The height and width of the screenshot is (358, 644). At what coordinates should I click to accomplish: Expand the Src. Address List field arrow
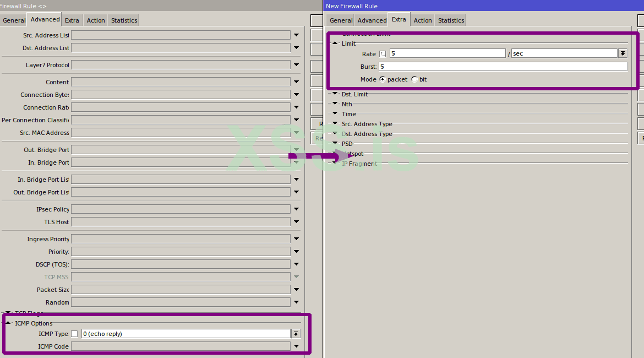click(x=296, y=35)
